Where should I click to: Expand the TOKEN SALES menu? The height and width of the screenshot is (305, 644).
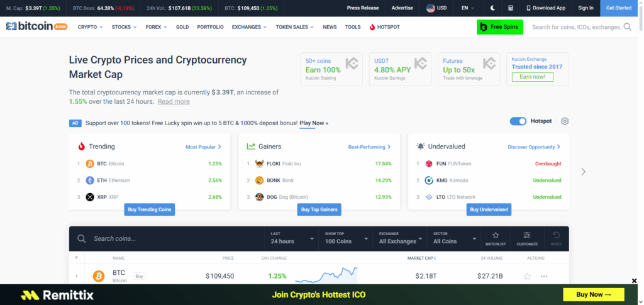[295, 27]
